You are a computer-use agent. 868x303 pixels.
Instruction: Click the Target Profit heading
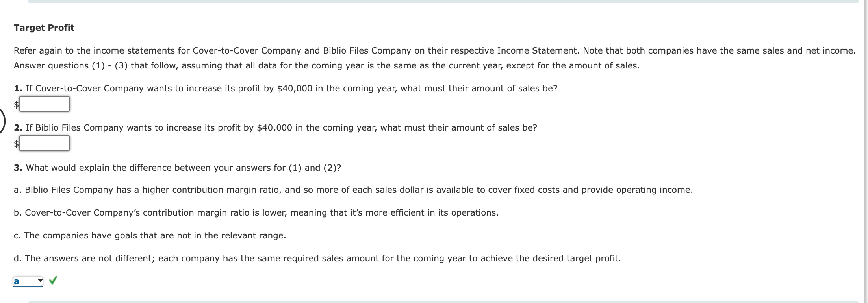tap(44, 28)
